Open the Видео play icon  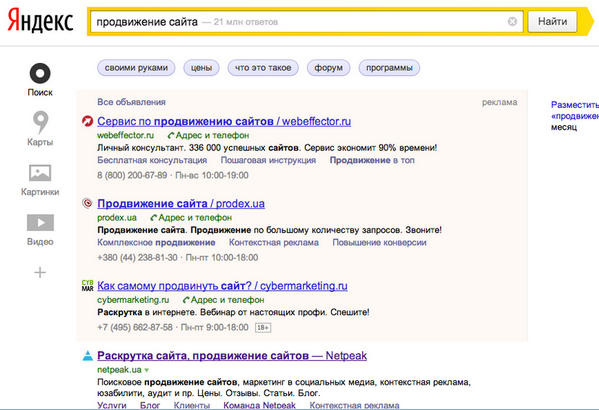[40, 222]
